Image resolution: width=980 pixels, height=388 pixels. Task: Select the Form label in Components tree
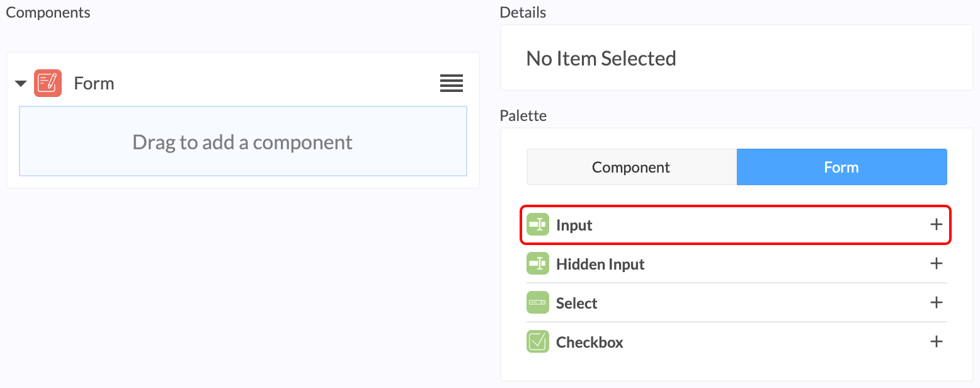(94, 83)
